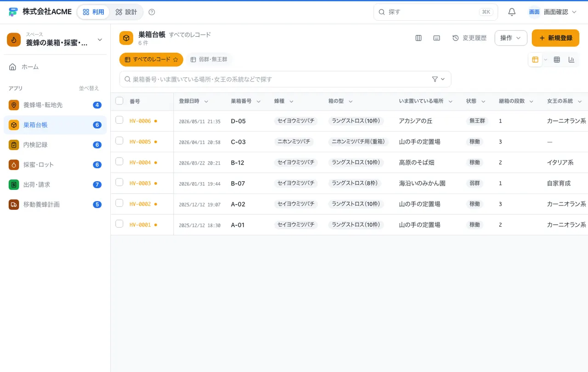This screenshot has width=588, height=372.
Task: Switch to grid view icon
Action: click(557, 59)
